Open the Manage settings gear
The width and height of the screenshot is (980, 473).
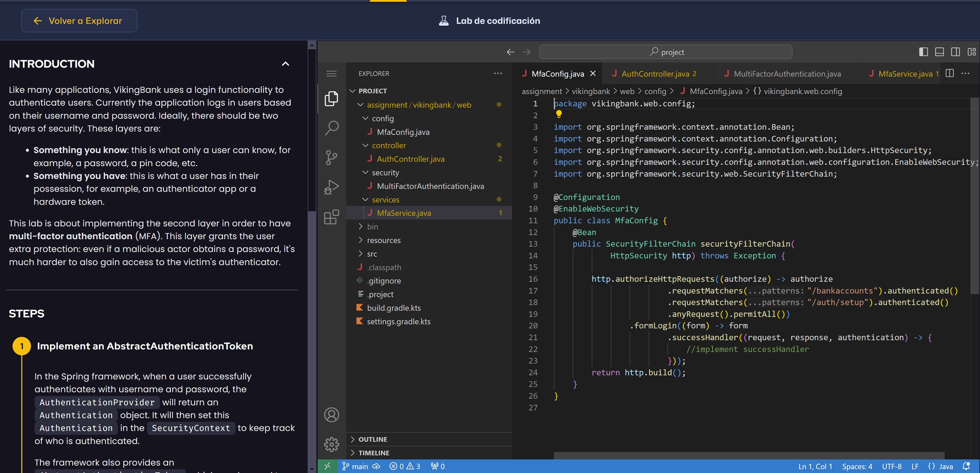pyautogui.click(x=331, y=444)
